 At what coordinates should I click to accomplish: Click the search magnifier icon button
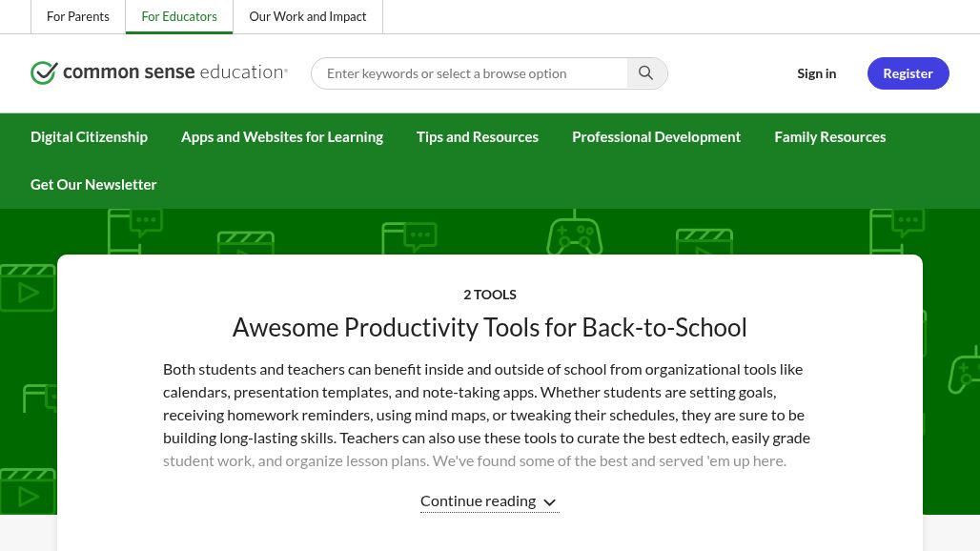647,73
